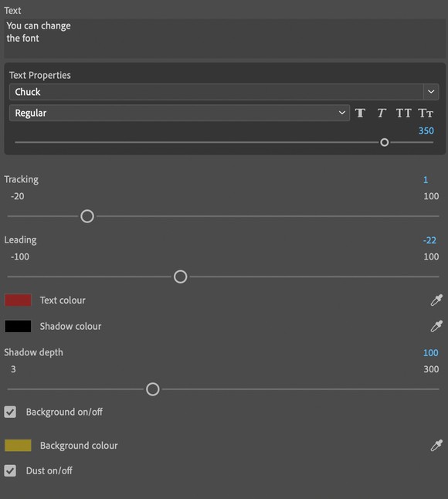Uncheck Background on/off checkbox

tap(10, 412)
